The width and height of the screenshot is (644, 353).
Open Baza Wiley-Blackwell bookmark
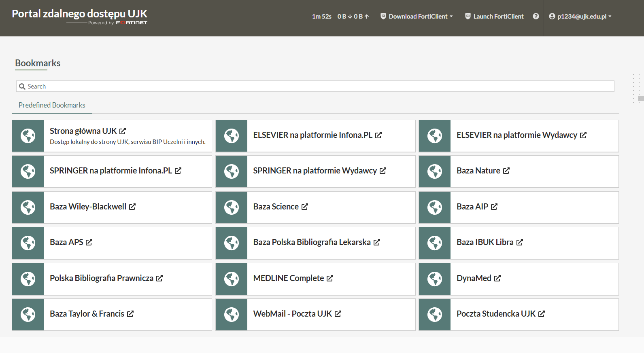point(88,207)
